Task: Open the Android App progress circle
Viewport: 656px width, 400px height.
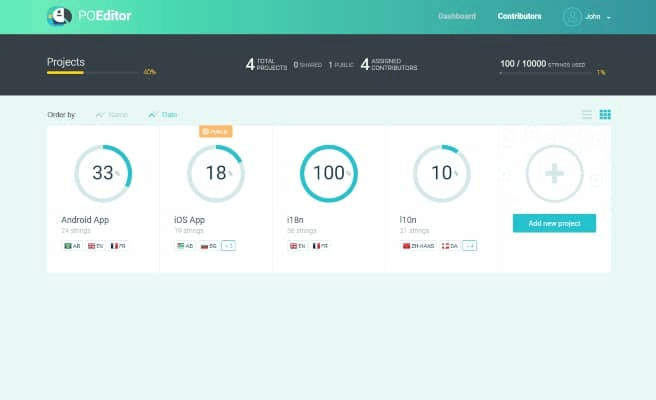Action: click(103, 173)
